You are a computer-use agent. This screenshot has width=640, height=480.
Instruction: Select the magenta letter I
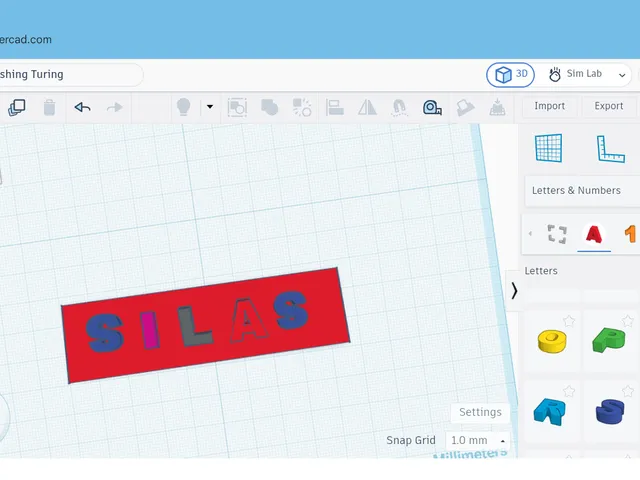[149, 330]
